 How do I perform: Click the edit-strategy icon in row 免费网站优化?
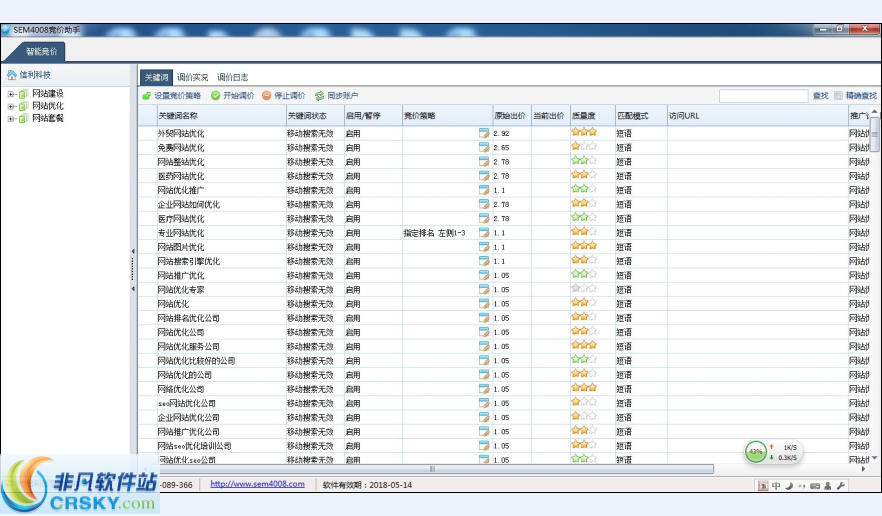pyautogui.click(x=484, y=147)
